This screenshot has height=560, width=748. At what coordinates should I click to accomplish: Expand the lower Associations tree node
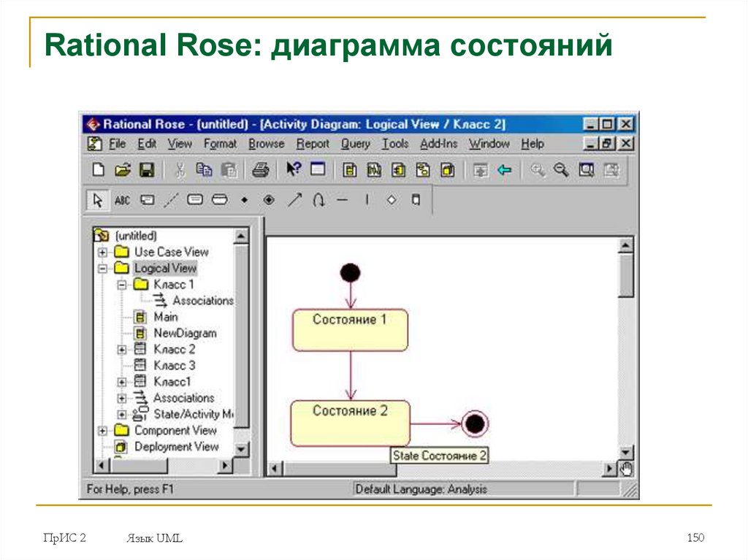pos(122,399)
